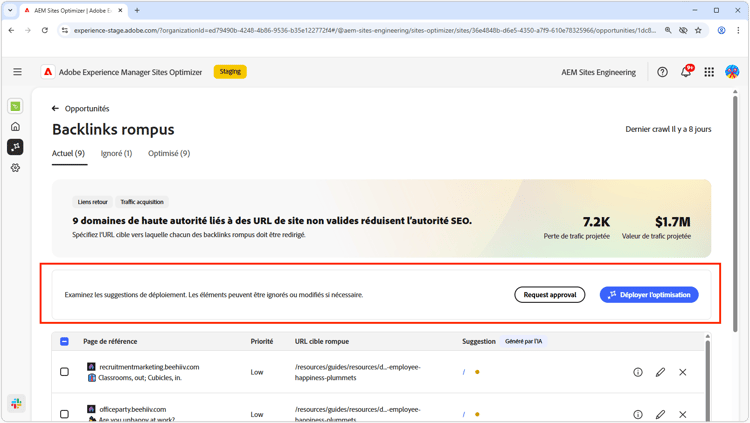
Task: Open a new browser tab
Action: [x=137, y=10]
